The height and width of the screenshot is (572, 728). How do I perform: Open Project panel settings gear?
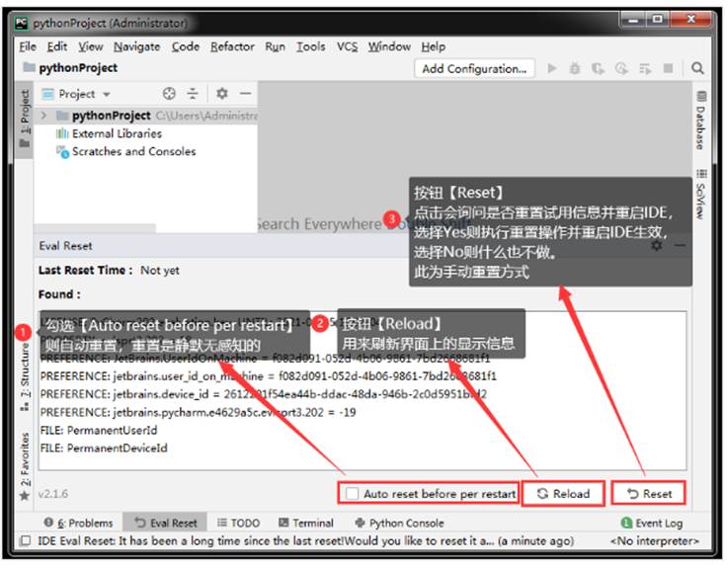(222, 94)
